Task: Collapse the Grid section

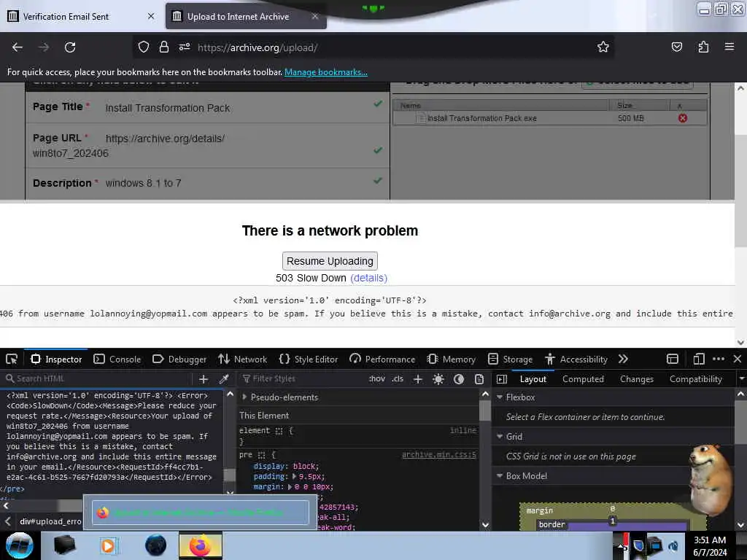Action: (500, 437)
